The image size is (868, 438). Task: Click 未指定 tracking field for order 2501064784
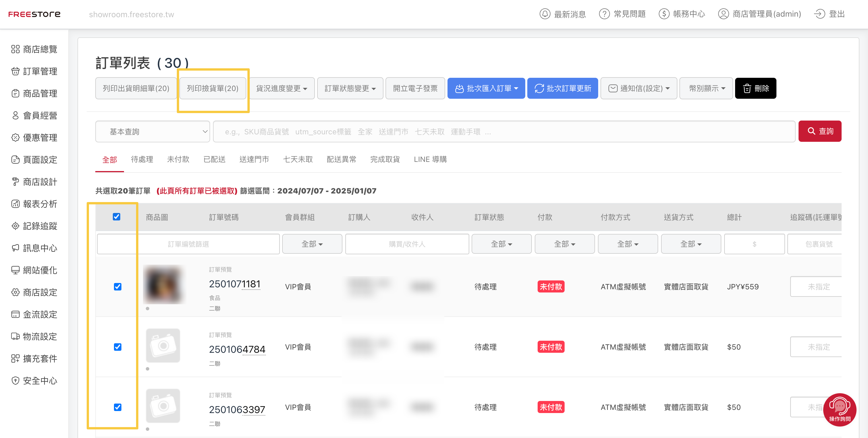pos(816,347)
